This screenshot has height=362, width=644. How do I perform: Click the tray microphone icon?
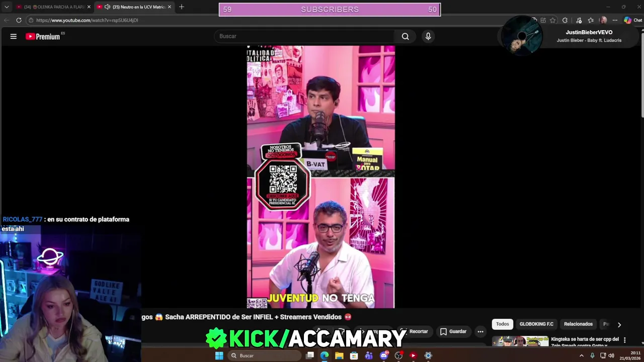point(592,355)
